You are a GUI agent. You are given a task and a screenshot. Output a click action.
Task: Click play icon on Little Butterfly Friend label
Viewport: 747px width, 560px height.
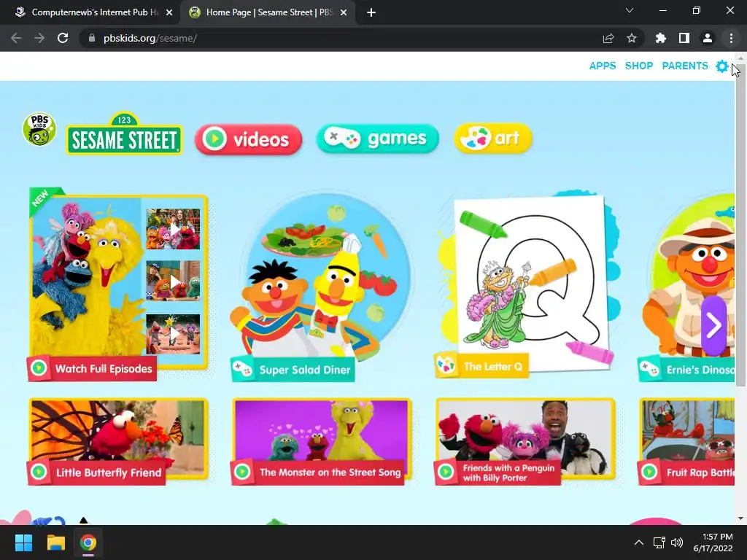[39, 472]
